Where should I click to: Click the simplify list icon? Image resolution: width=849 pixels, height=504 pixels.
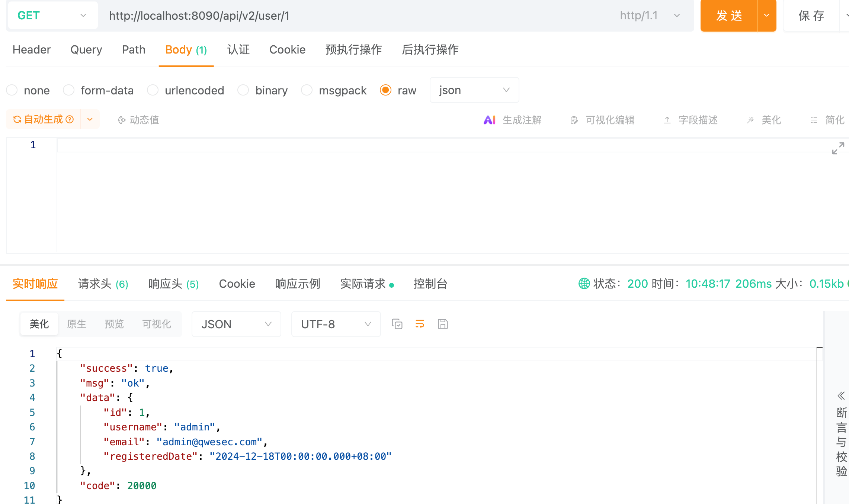[814, 120]
